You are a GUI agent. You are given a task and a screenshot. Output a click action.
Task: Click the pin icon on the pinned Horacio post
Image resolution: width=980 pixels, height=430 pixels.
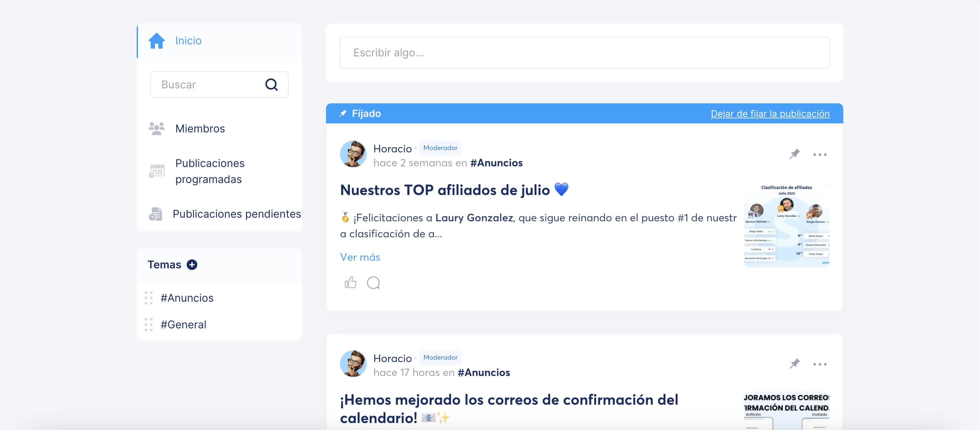tap(795, 154)
